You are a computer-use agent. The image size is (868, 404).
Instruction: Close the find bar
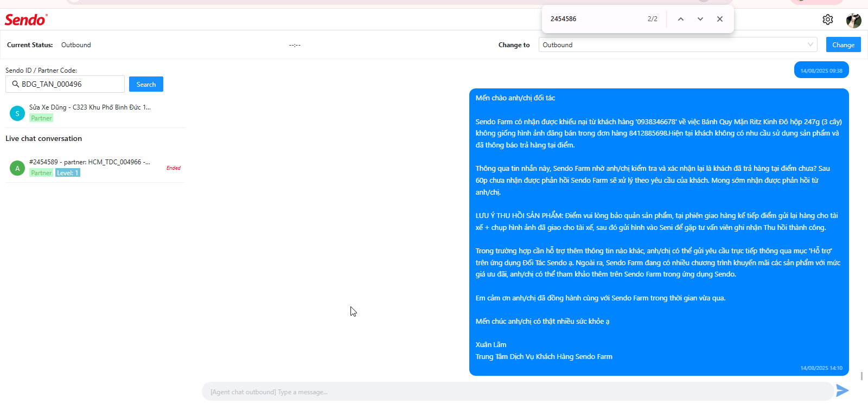pos(719,19)
